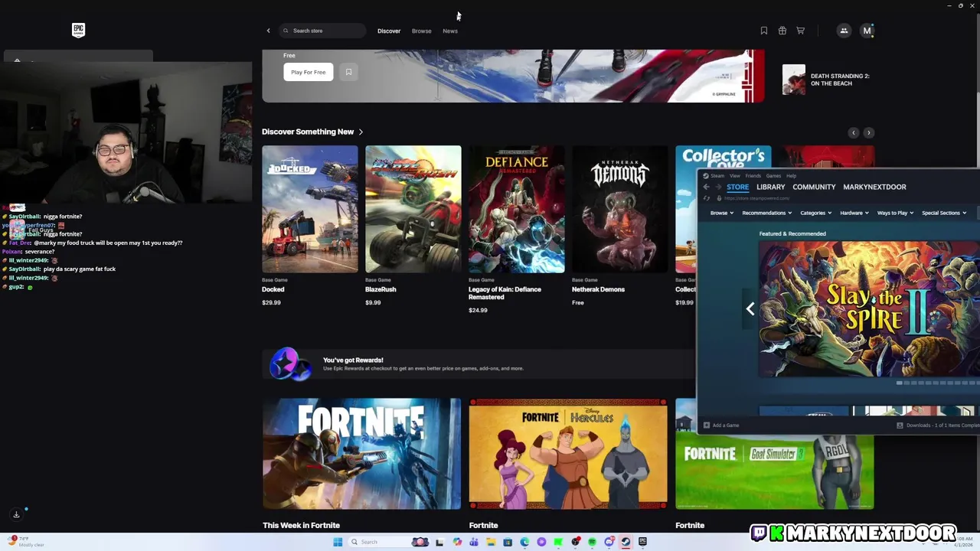Open Spotify from the taskbar
980x551 pixels.
coord(592,542)
